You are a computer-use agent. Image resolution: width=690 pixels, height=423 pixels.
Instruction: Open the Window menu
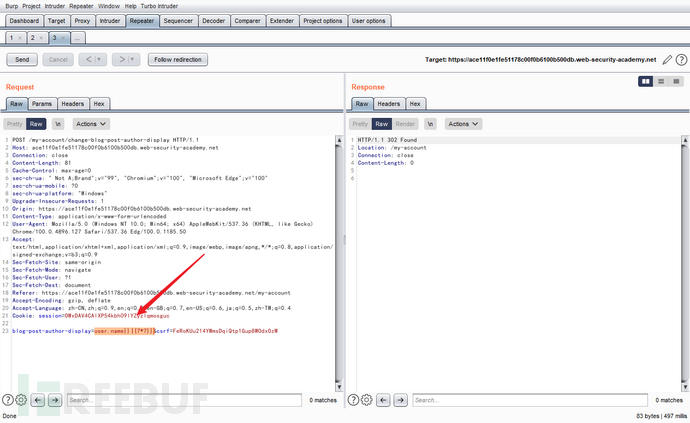click(x=109, y=6)
